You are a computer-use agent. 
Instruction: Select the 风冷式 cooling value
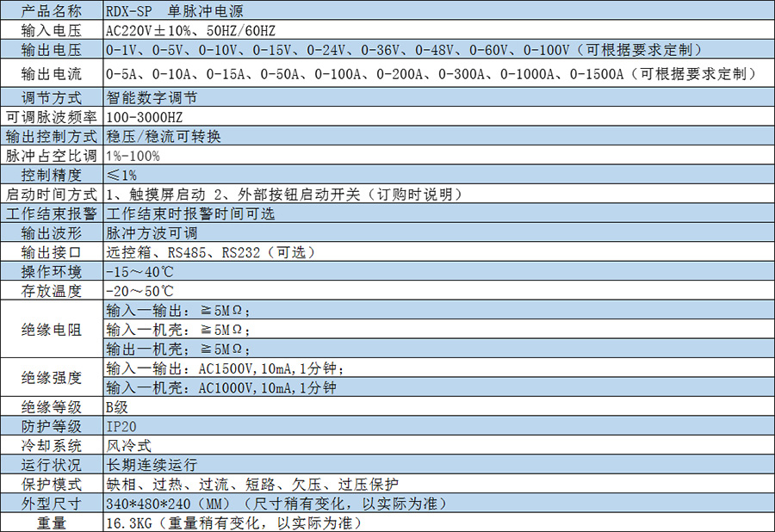(x=128, y=446)
